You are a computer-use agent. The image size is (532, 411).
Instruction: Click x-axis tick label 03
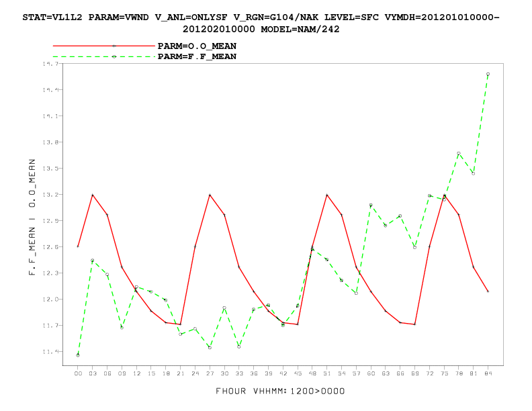coord(93,373)
